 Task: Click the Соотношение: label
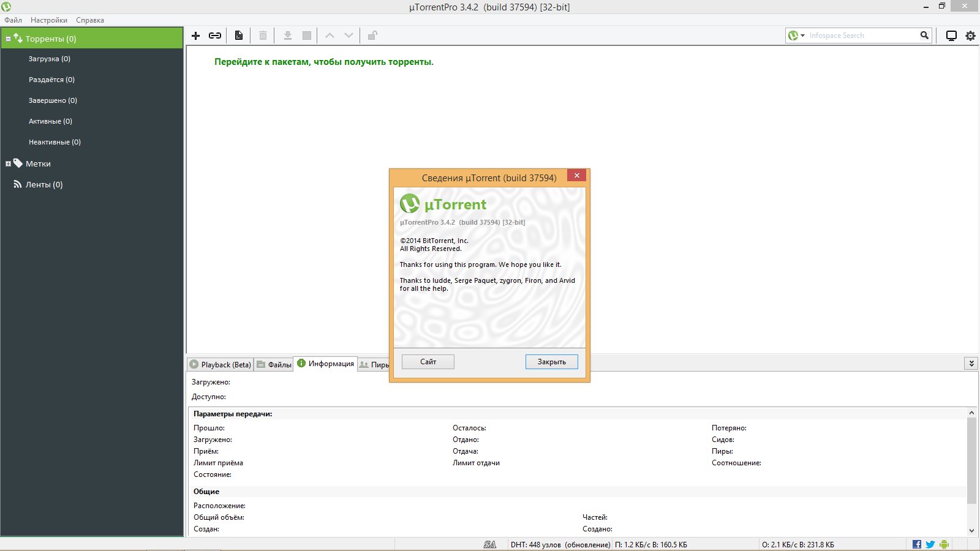(736, 463)
